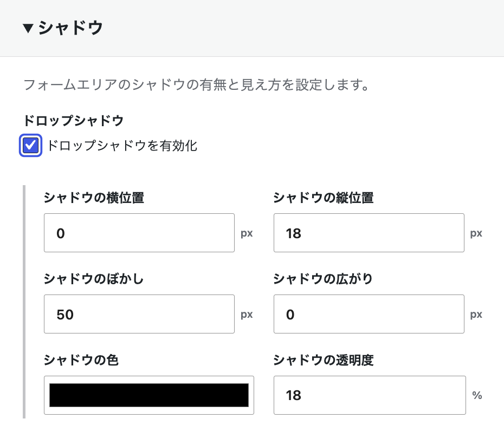
Task: Select the シャドウのぼかし input showing 50
Action: (x=139, y=314)
